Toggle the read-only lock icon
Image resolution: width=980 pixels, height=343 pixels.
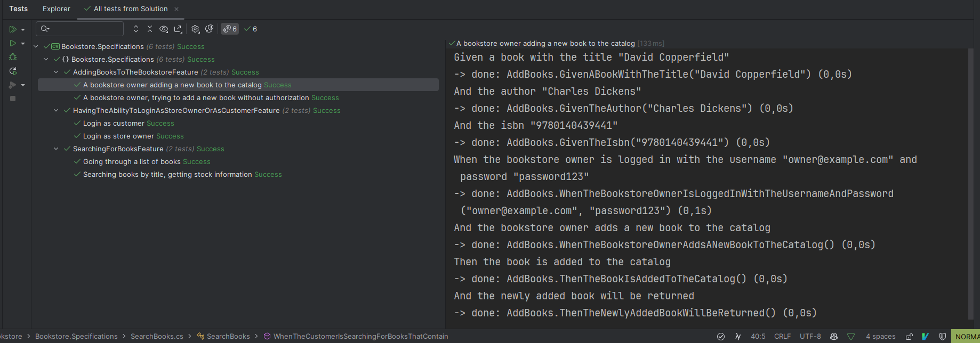pyautogui.click(x=909, y=337)
